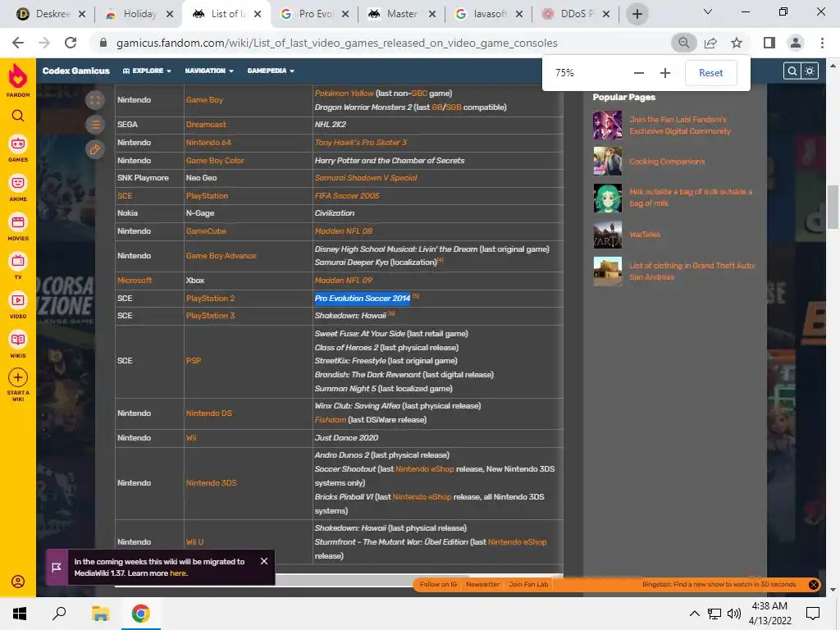840x630 pixels.
Task: Open the Chrome side panel icon
Action: tap(769, 43)
